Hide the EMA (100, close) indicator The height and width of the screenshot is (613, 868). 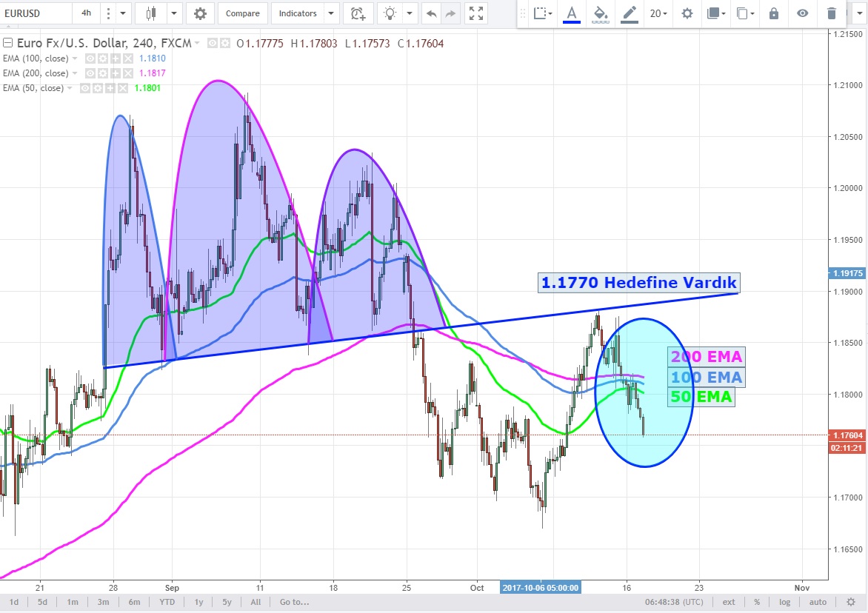click(x=90, y=58)
